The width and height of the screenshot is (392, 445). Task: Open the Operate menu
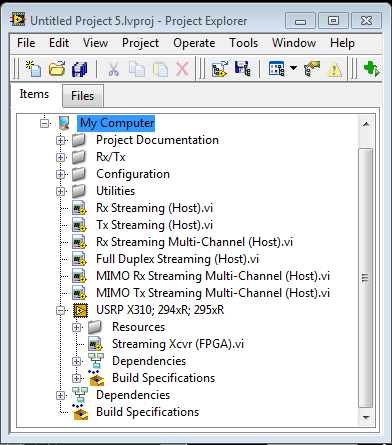[x=194, y=43]
